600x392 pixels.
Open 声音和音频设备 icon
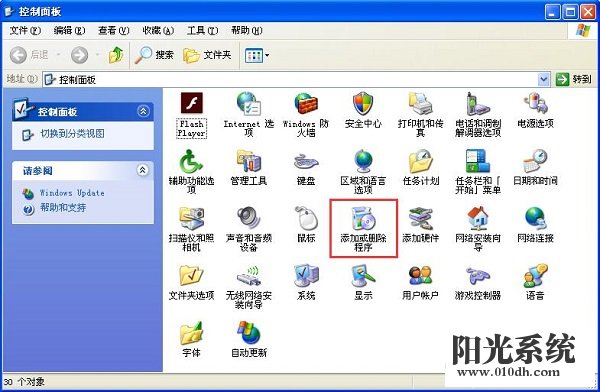249,218
